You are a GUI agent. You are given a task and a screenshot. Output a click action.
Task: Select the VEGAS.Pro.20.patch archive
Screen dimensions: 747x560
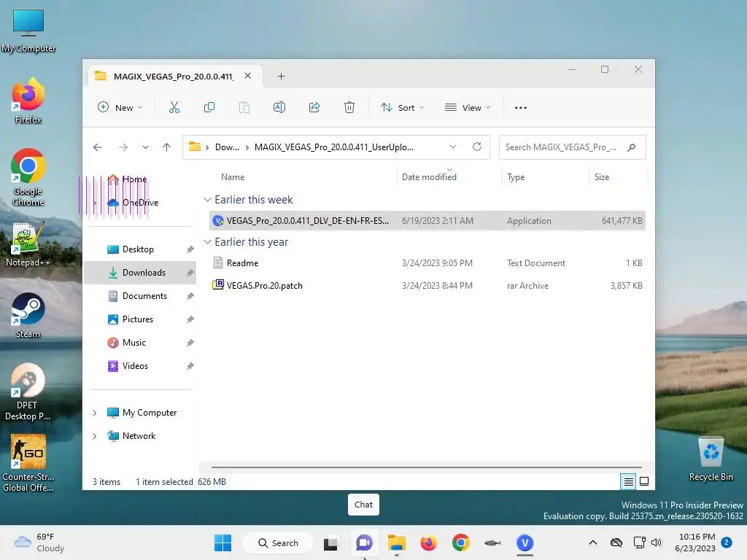(x=427, y=286)
